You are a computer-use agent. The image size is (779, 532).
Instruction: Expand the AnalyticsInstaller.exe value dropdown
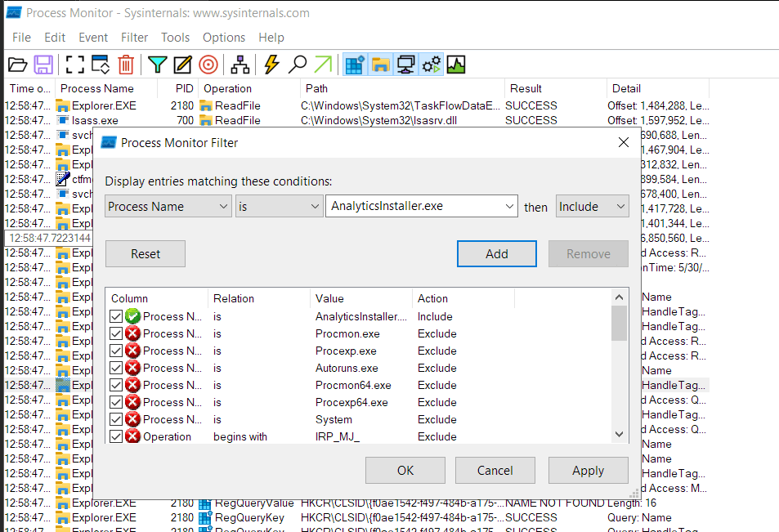509,206
